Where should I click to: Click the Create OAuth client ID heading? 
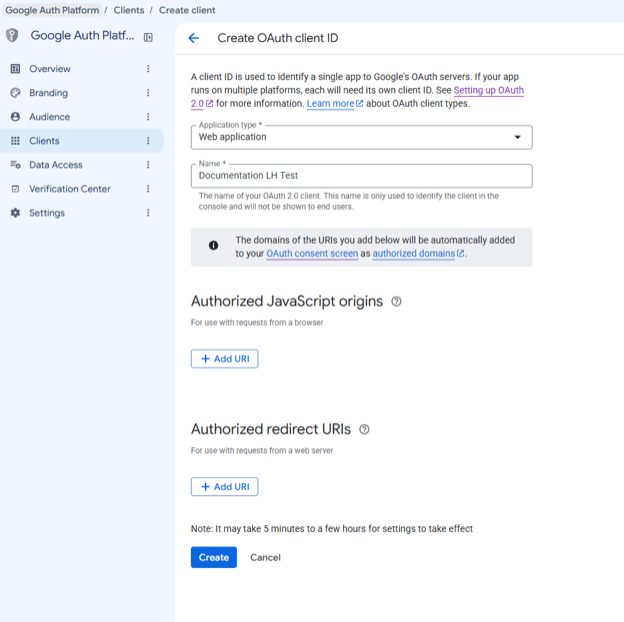pos(278,38)
